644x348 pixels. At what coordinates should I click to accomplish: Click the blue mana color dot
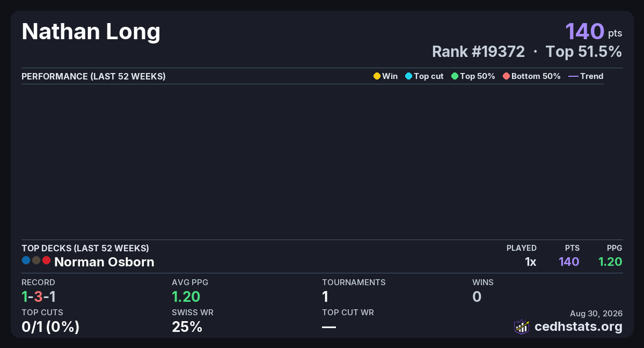point(26,260)
